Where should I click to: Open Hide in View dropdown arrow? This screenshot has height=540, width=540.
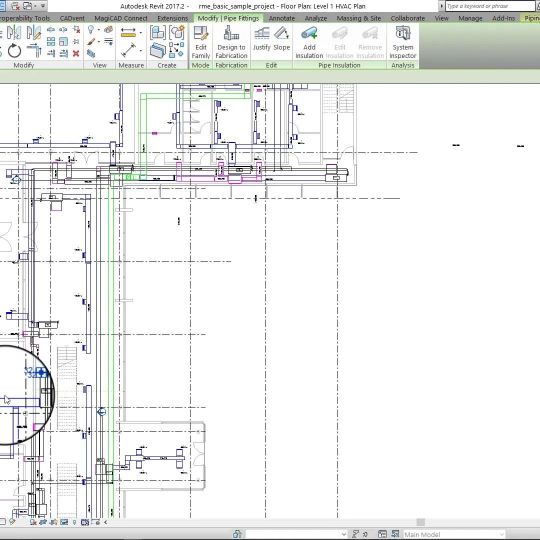click(x=98, y=30)
